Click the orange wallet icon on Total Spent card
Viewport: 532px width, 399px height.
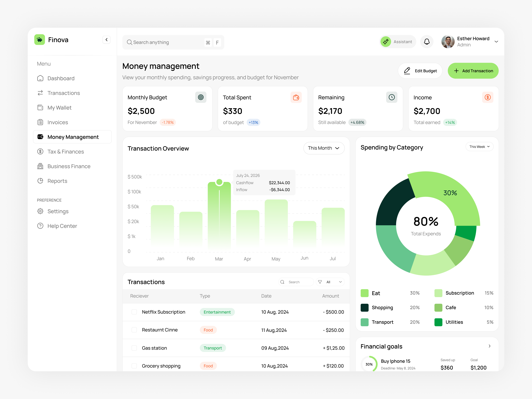tap(296, 97)
